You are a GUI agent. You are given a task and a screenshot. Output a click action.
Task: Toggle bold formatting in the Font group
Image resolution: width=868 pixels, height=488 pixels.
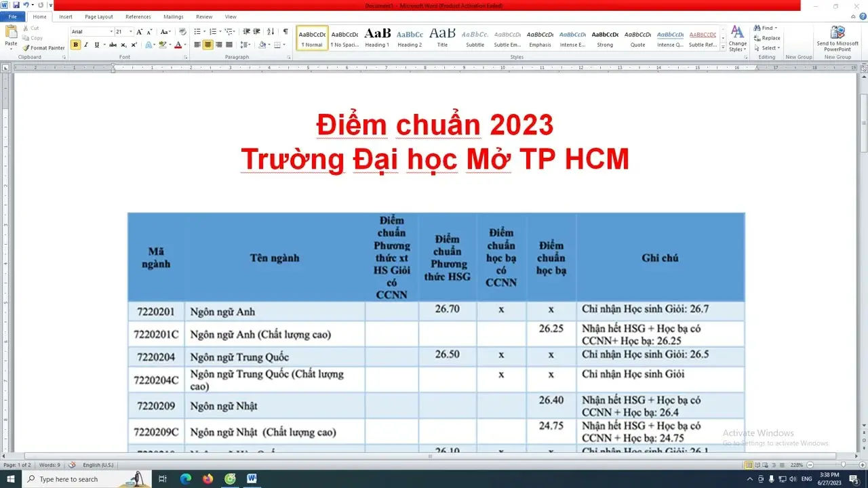76,45
